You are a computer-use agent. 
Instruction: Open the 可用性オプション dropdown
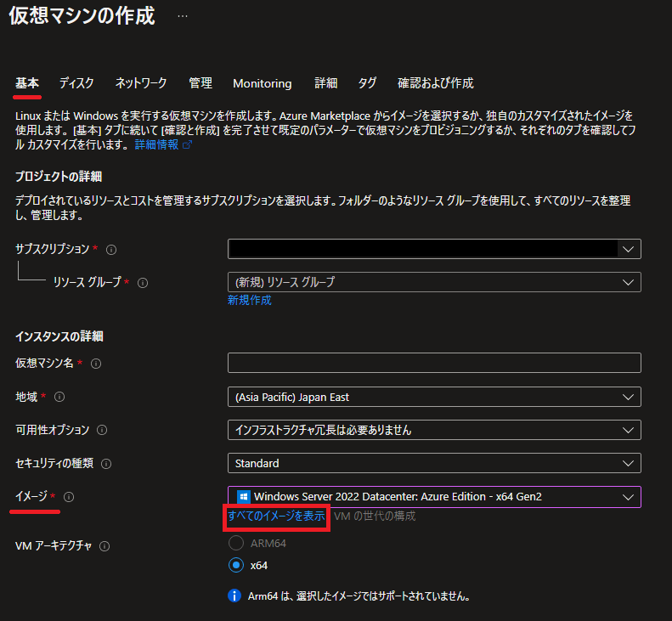click(434, 430)
